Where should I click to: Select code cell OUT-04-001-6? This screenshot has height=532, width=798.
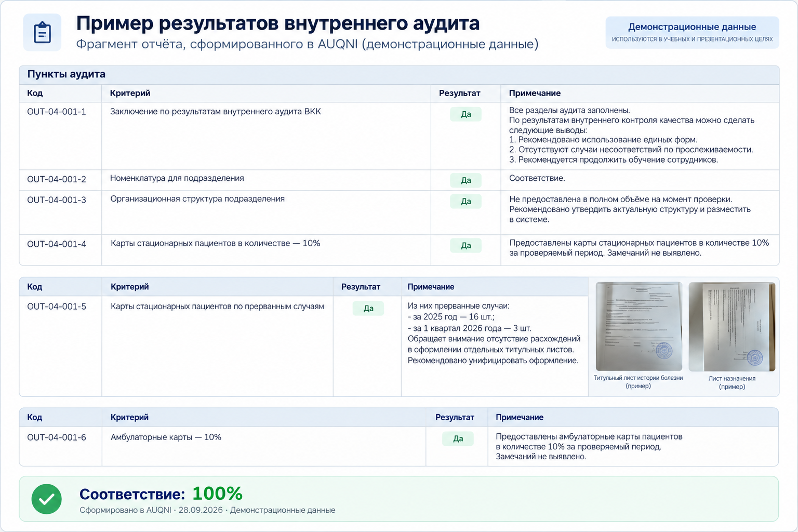coord(57,437)
